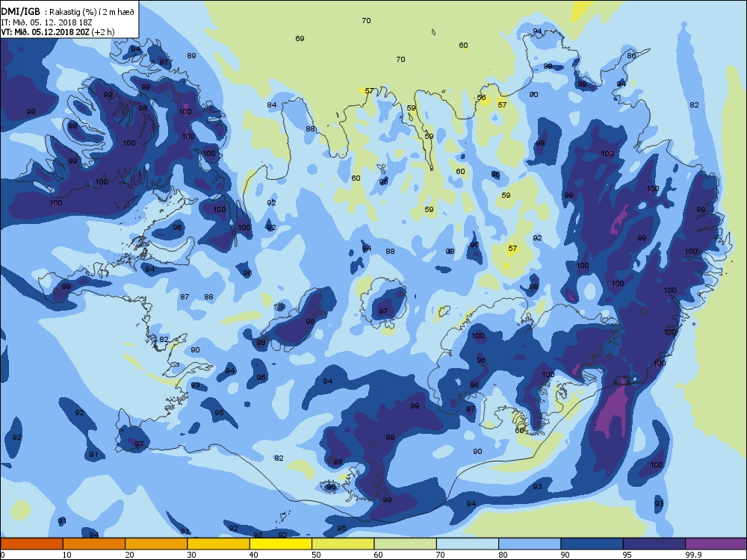Click the purple above-99.9 legend swatch

716,544
